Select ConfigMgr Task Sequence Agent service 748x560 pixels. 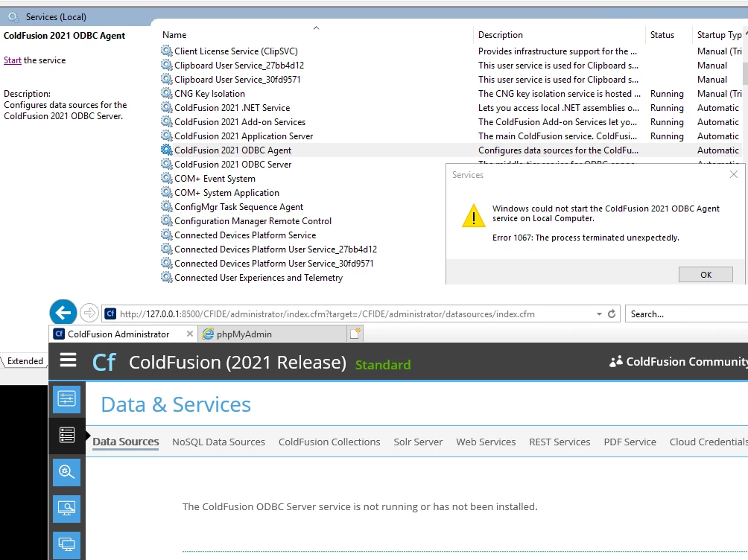click(x=238, y=207)
